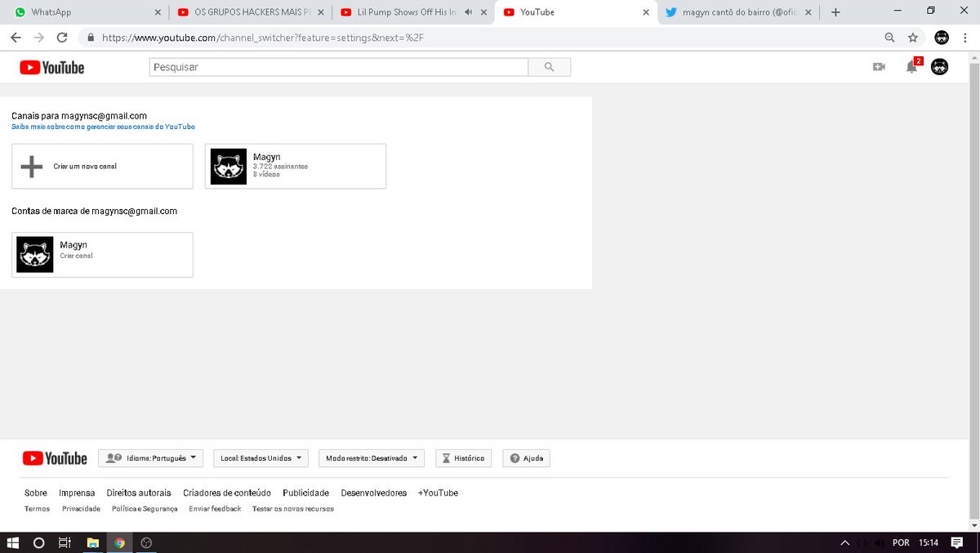The width and height of the screenshot is (980, 553).
Task: Open the Sobre footer link
Action: pyautogui.click(x=36, y=493)
